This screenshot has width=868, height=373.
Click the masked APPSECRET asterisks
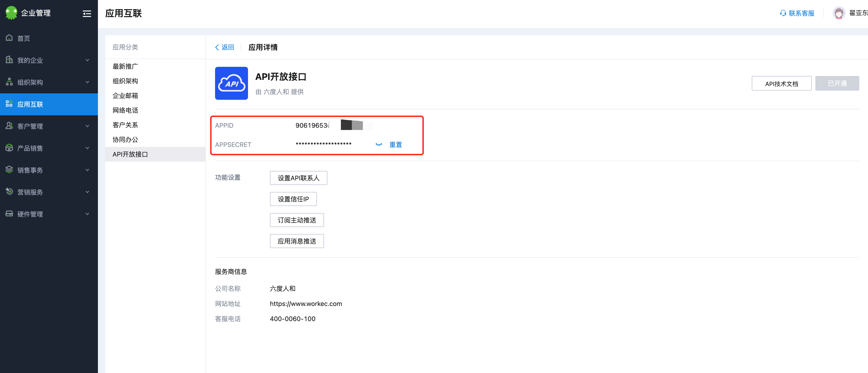pos(323,144)
